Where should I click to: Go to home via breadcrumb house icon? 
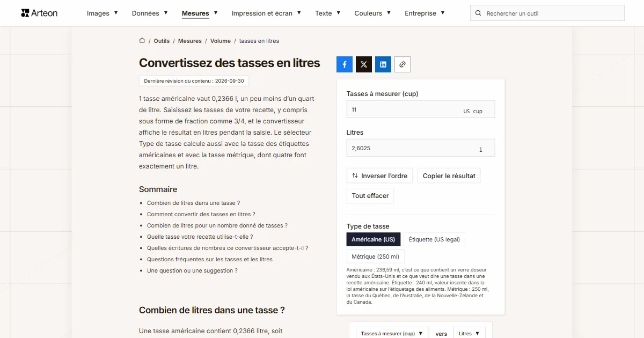coord(142,40)
